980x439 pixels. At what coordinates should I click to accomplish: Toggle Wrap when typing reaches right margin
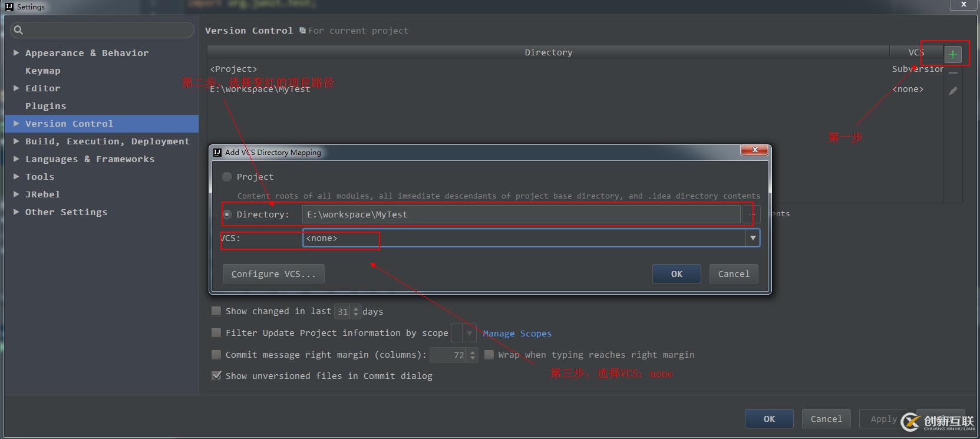click(x=489, y=355)
